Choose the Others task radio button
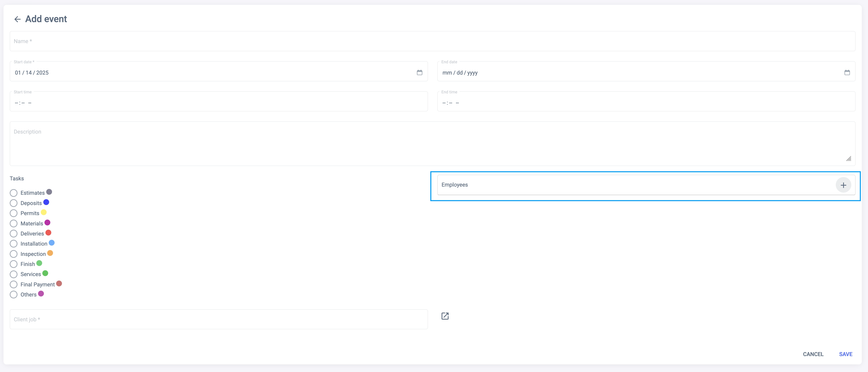 pyautogui.click(x=13, y=295)
